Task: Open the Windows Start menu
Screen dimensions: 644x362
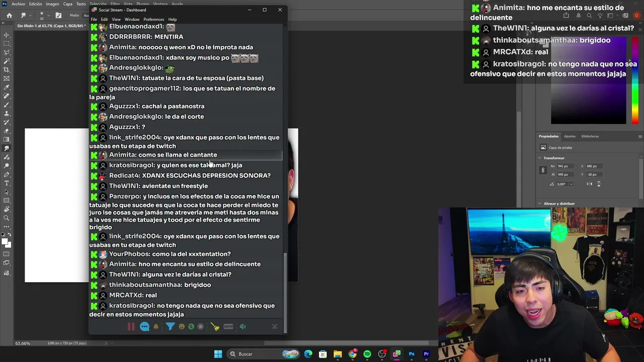Action: 218,354
